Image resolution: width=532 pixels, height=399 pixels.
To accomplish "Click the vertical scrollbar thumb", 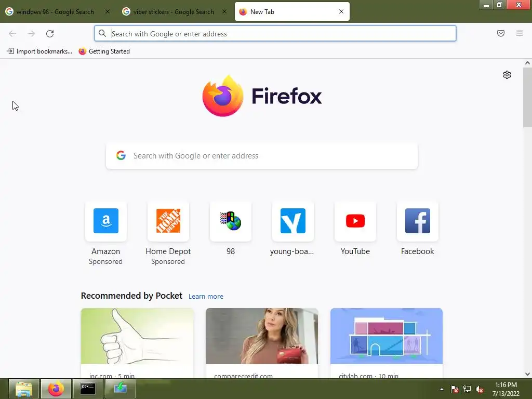I will (x=527, y=97).
